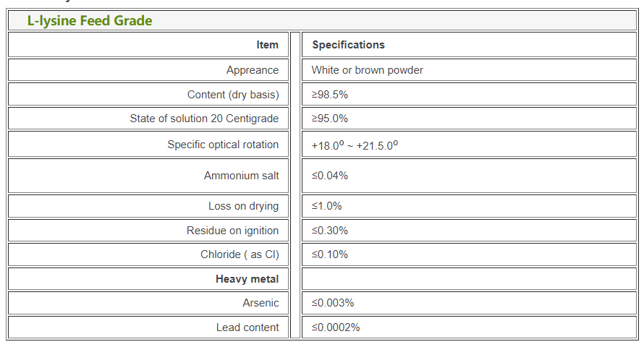The height and width of the screenshot is (347, 644).
Task: Click the "L-lysine Feed Grade" table title
Action: [90, 21]
